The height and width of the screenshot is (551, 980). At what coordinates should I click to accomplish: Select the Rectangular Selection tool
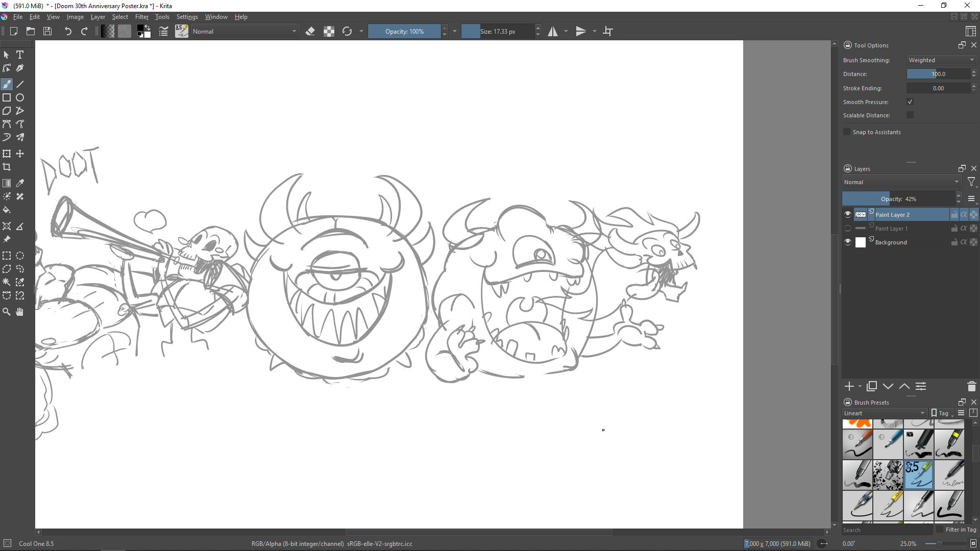click(x=7, y=256)
